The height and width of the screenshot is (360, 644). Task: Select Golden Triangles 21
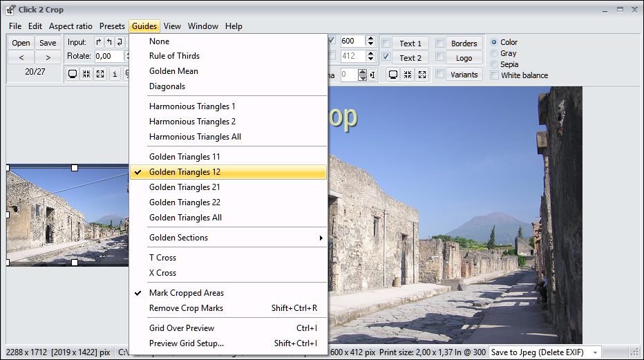228,187
